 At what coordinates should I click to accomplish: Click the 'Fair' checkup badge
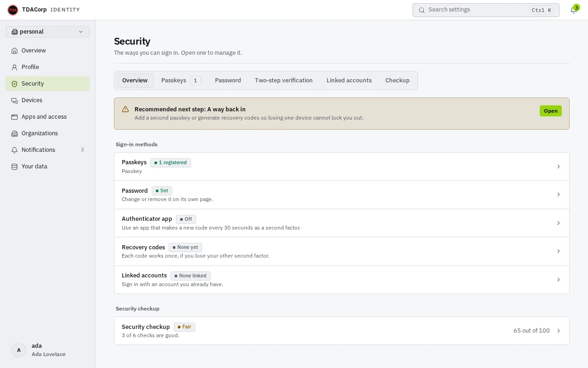pyautogui.click(x=184, y=327)
